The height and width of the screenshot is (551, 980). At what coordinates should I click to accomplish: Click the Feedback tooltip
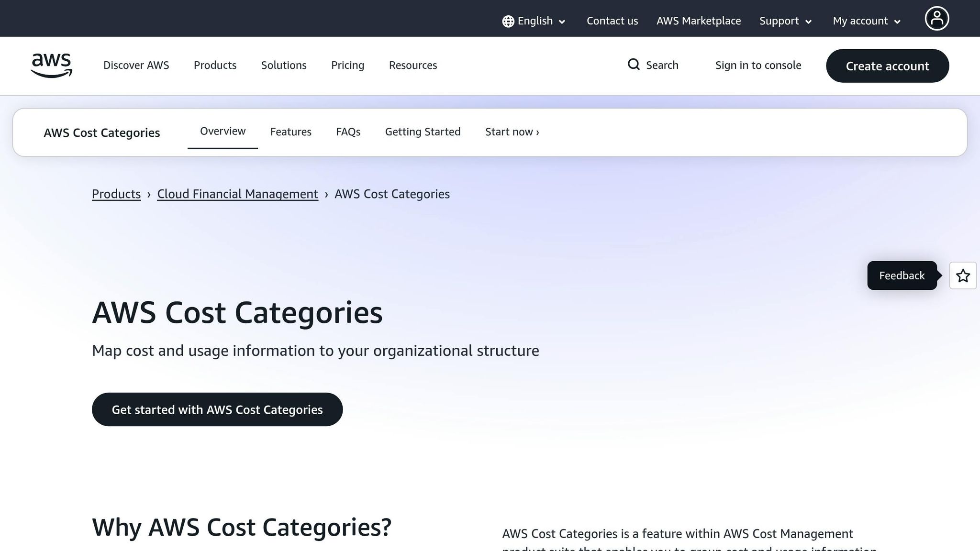902,275
